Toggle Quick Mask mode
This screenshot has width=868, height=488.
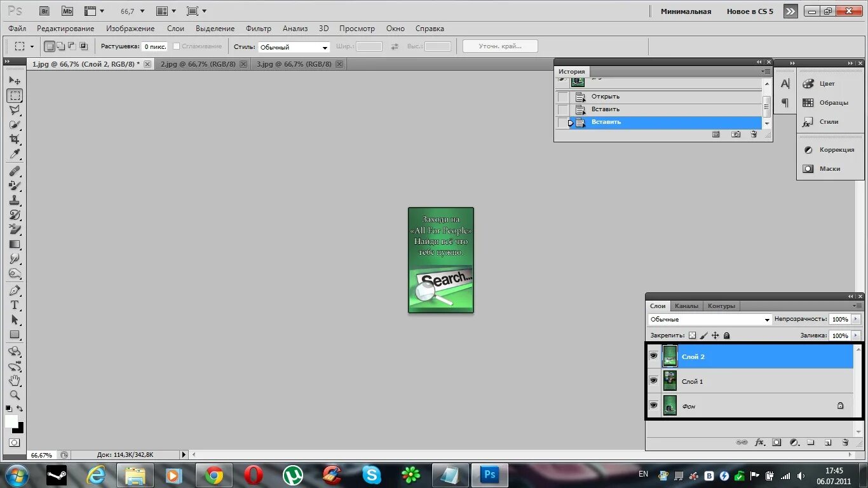click(x=15, y=442)
